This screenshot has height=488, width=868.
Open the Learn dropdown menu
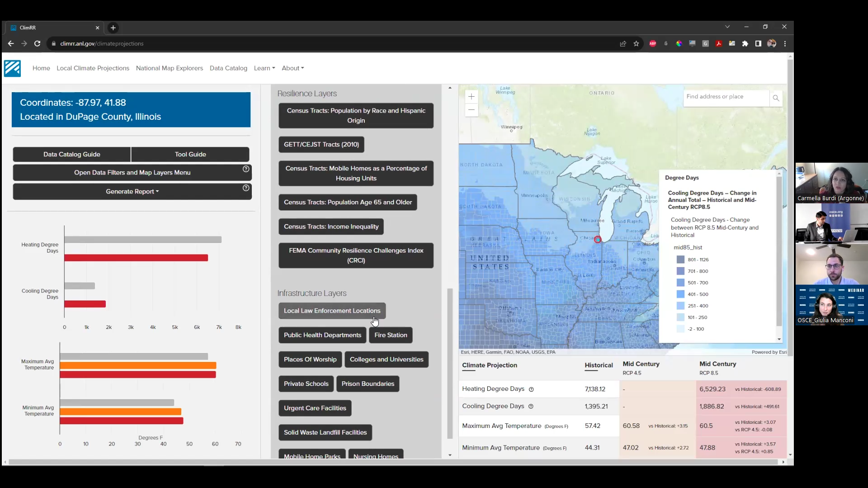click(x=264, y=68)
